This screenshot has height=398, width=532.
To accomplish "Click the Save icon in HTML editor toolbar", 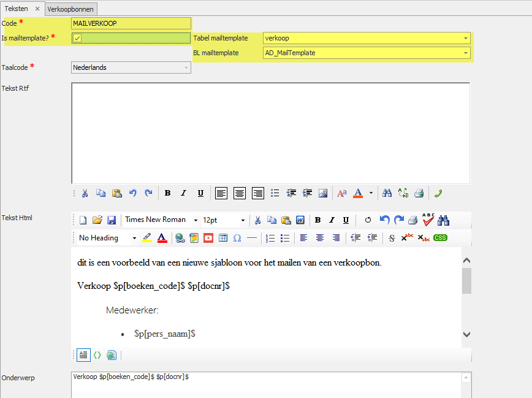I will click(112, 220).
